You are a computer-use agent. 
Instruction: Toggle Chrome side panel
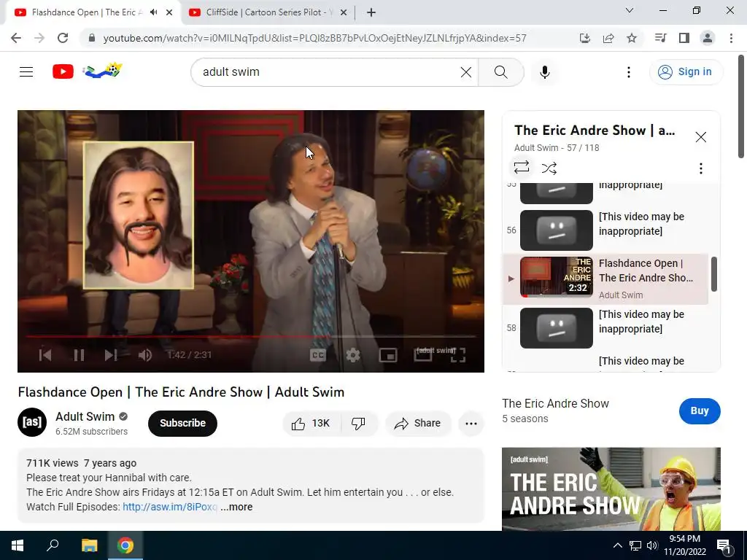[x=684, y=38]
